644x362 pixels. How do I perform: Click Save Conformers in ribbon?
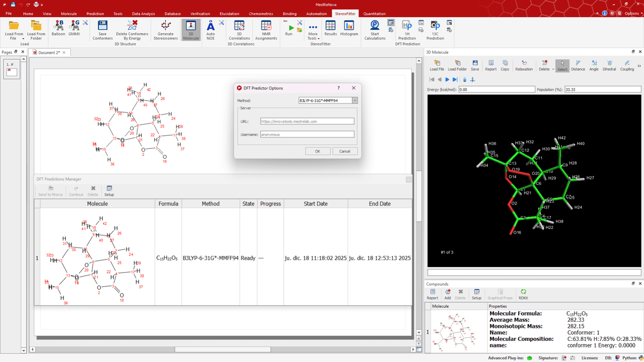click(103, 31)
